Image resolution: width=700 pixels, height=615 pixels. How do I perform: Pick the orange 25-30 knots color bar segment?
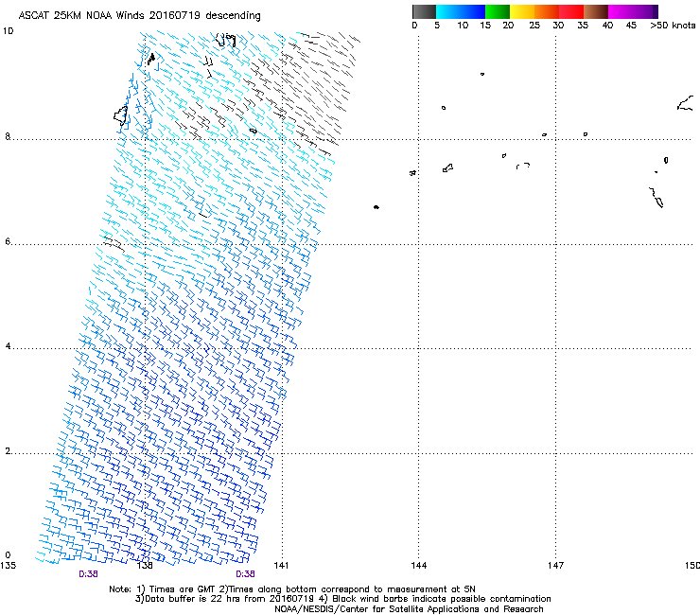(x=547, y=11)
